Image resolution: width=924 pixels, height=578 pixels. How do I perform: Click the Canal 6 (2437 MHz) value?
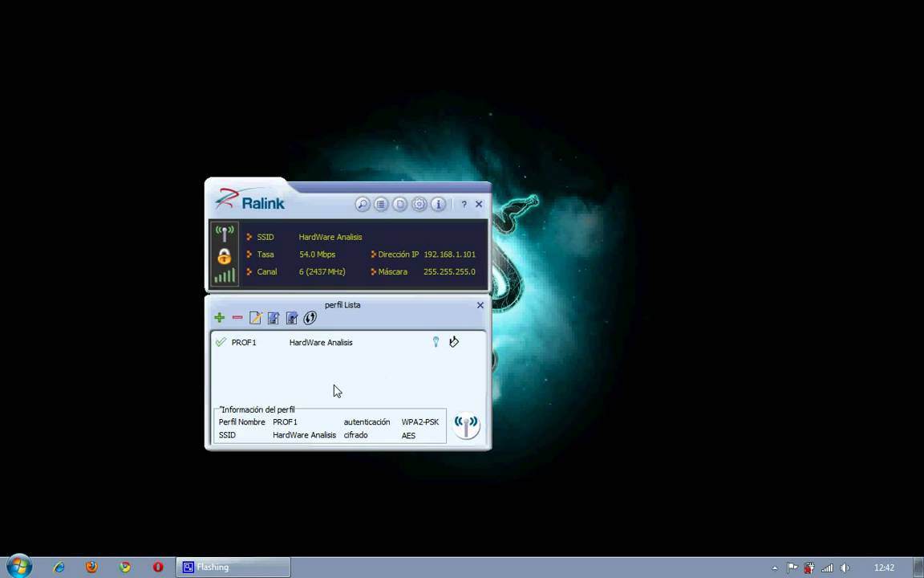(x=322, y=272)
